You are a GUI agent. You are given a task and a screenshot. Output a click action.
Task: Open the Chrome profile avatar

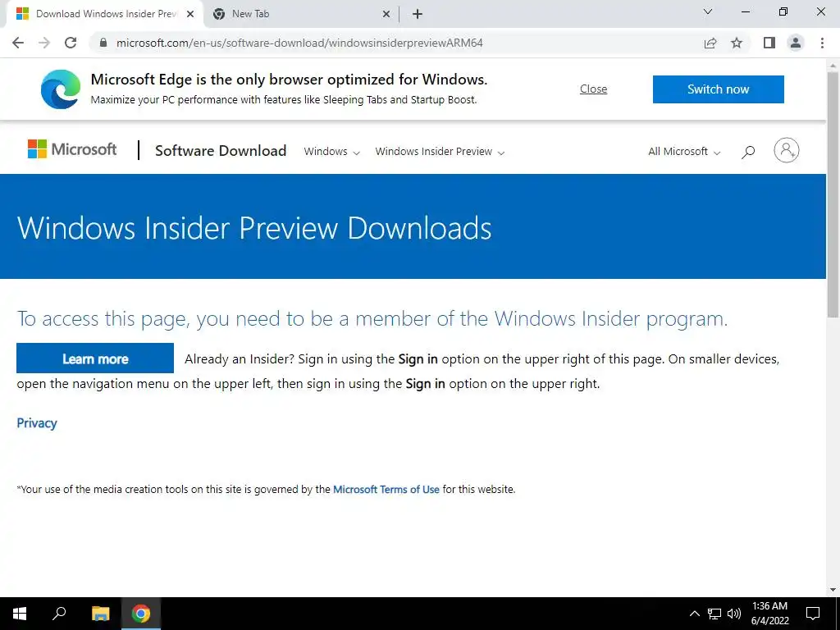796,43
